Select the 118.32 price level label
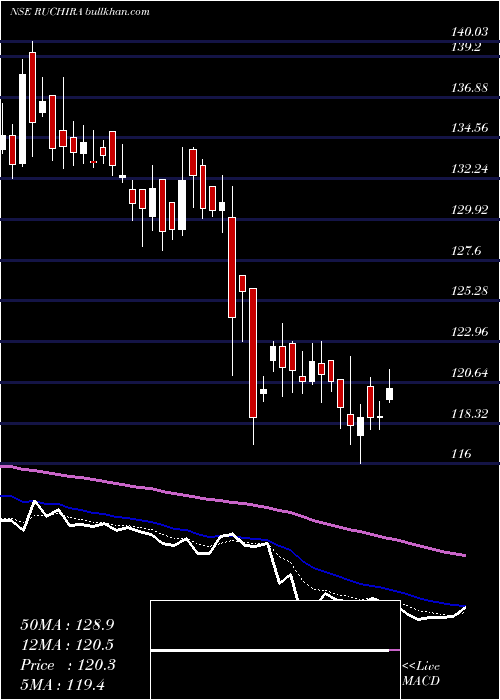 (x=470, y=413)
